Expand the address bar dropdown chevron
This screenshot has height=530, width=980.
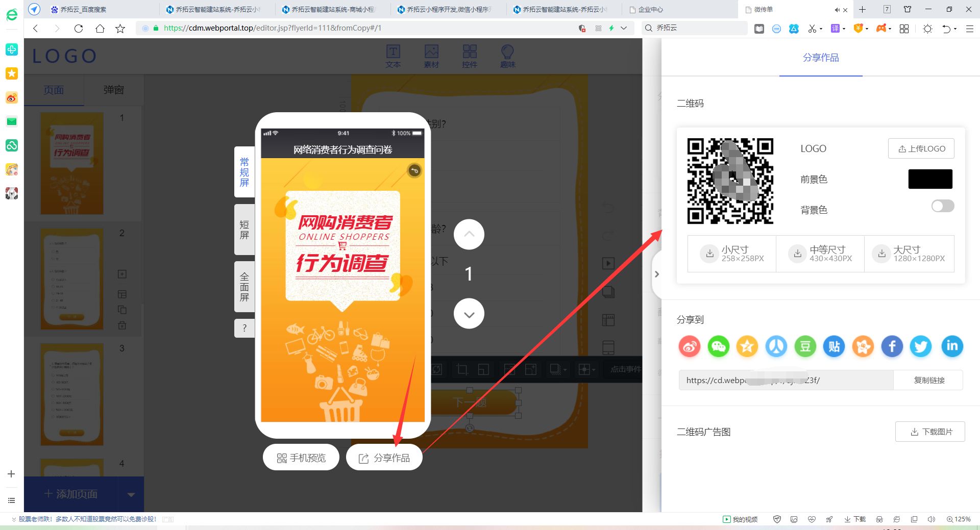pyautogui.click(x=624, y=28)
